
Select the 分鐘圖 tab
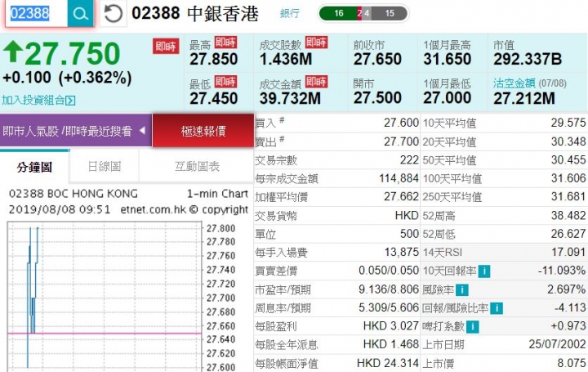point(34,167)
